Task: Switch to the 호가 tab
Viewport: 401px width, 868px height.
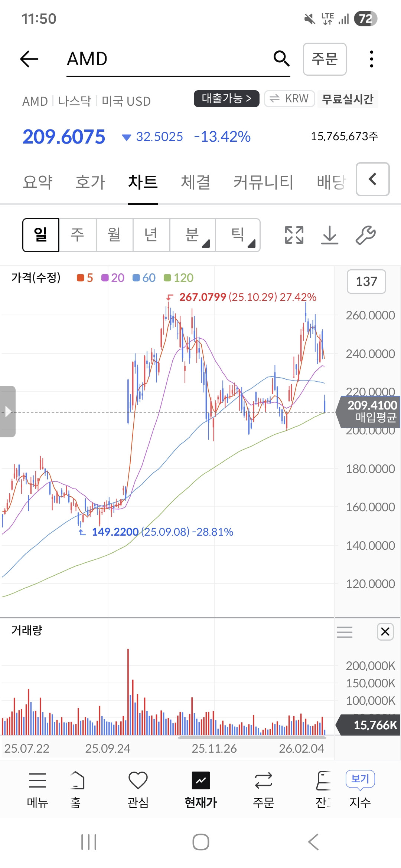Action: coord(90,182)
